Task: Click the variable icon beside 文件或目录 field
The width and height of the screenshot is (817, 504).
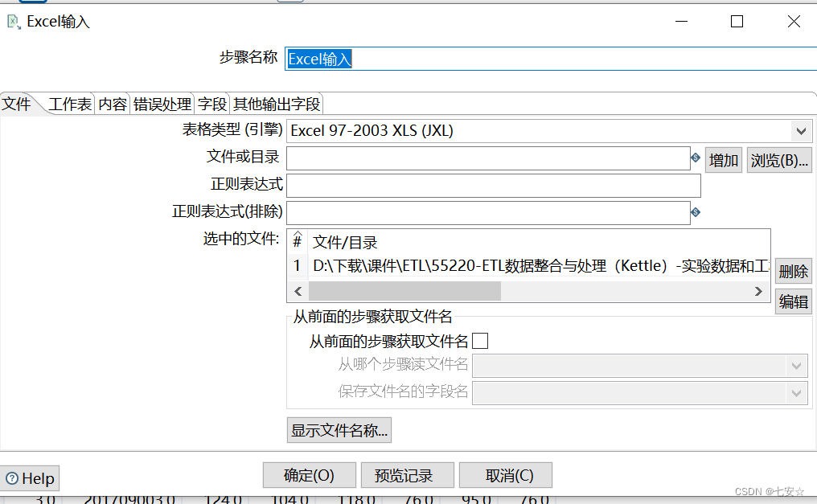Action: [695, 158]
